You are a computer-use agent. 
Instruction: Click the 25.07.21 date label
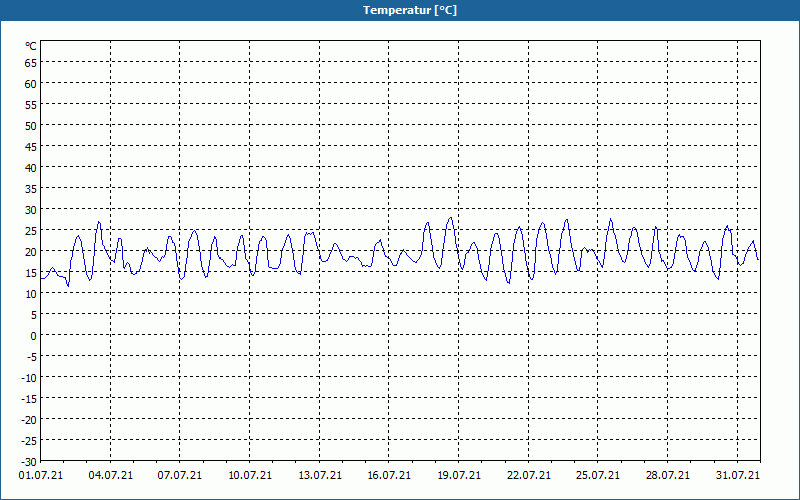598,476
